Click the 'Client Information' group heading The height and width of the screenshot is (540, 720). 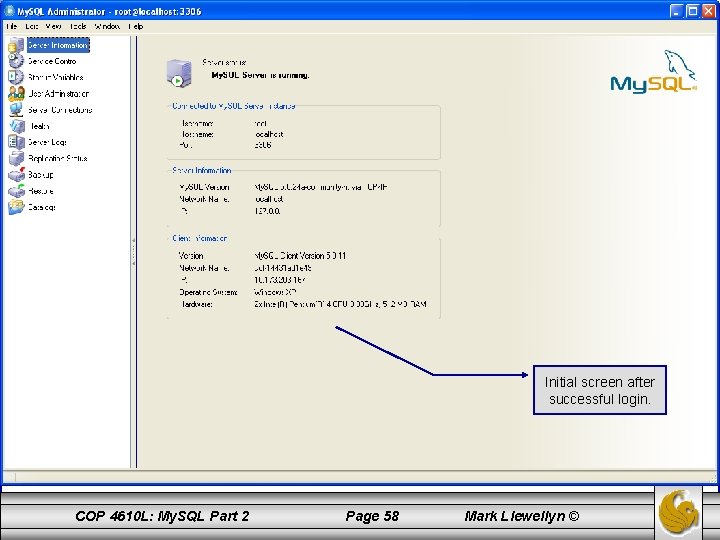[x=199, y=238]
